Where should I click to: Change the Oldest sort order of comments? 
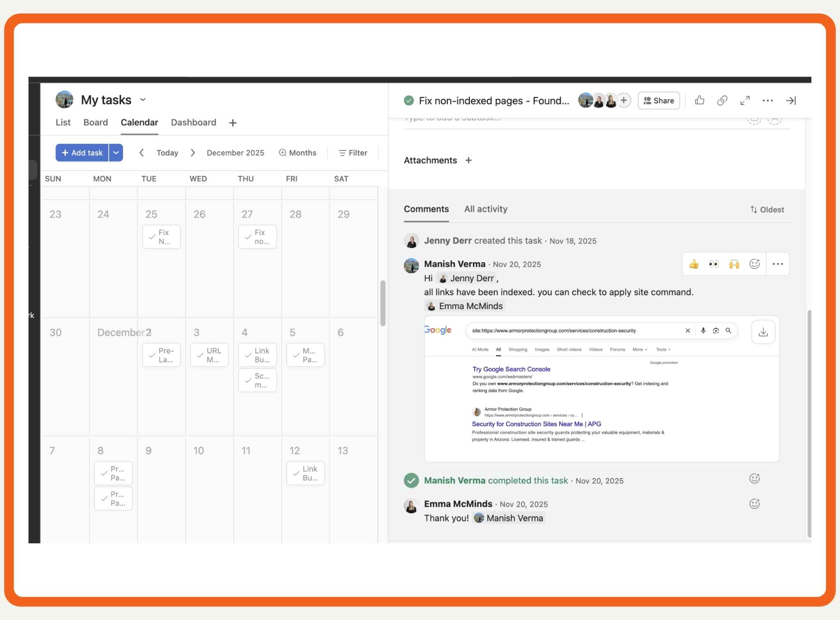tap(767, 210)
